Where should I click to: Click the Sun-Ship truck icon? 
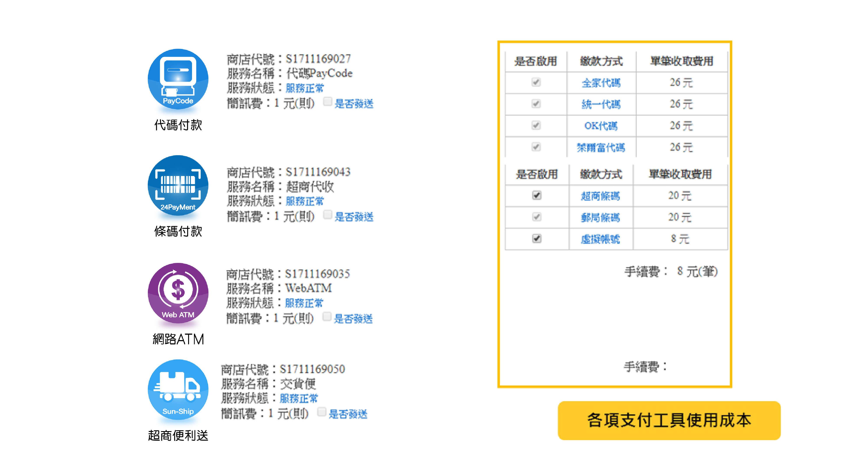178,390
